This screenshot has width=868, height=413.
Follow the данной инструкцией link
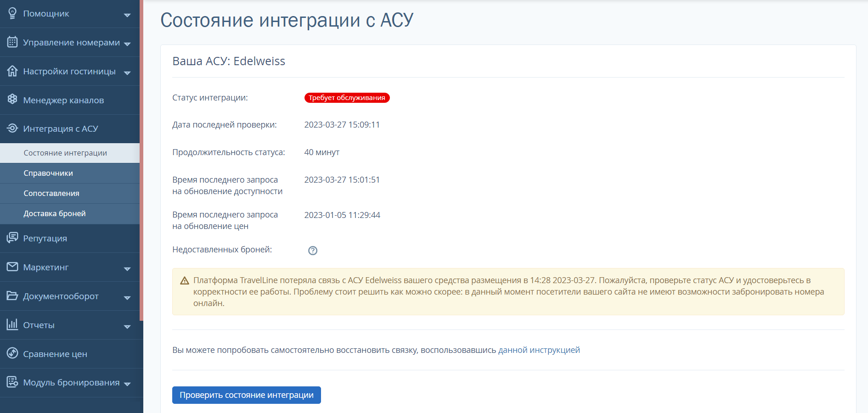(539, 350)
